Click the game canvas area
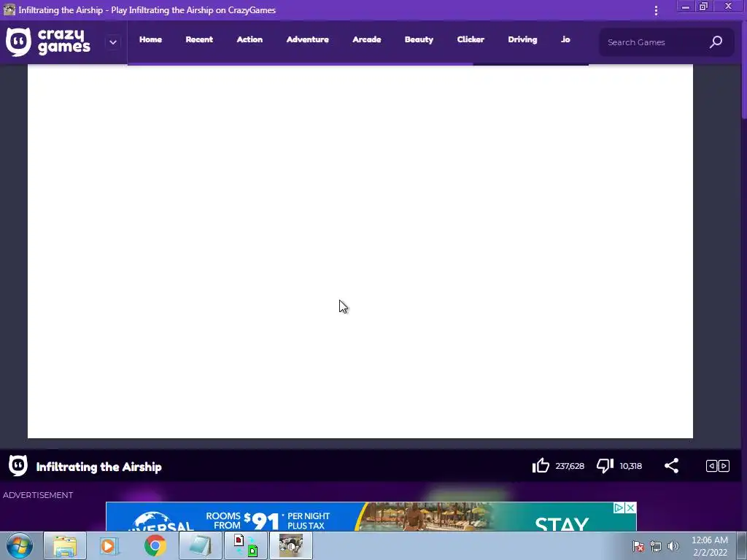Screen dimensions: 747x560 point(360,251)
